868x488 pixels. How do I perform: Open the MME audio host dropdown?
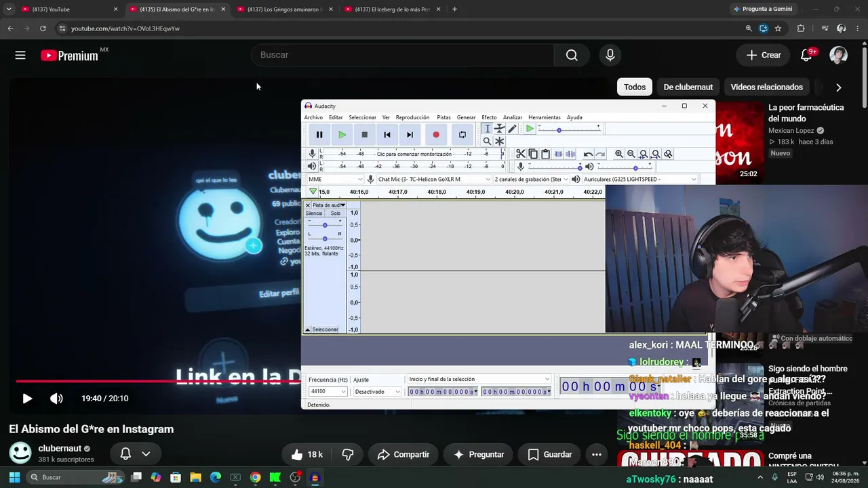click(x=335, y=179)
